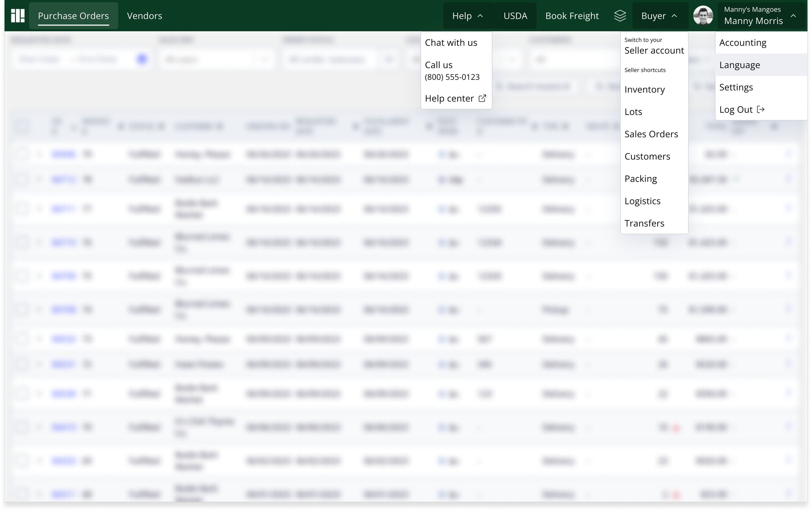Open the Purchase Orders tab
Image resolution: width=812 pixels, height=511 pixels.
point(73,16)
